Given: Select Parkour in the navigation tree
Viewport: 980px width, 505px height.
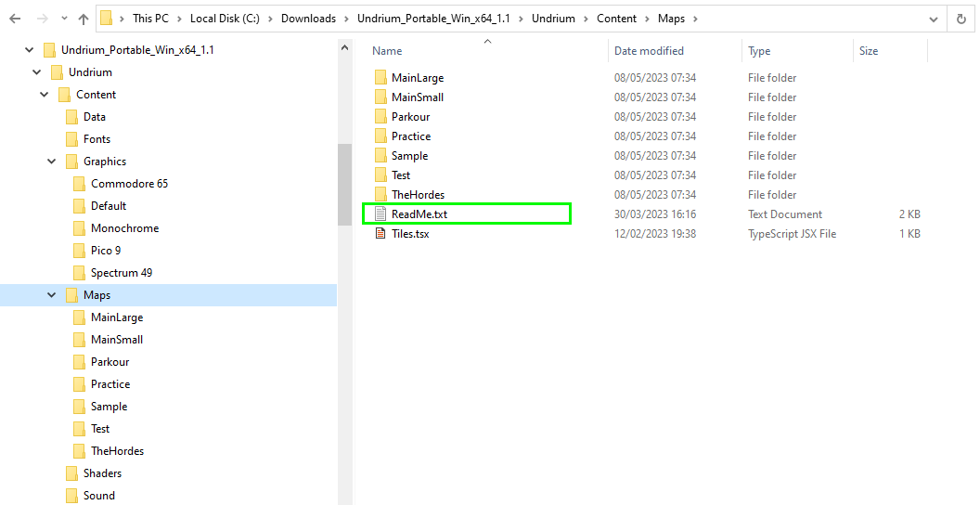Looking at the screenshot, I should [x=110, y=362].
